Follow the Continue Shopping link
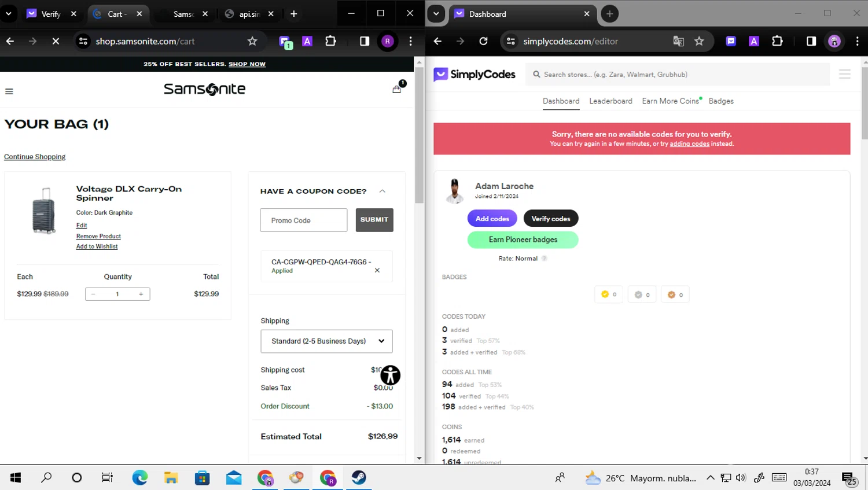 35,157
